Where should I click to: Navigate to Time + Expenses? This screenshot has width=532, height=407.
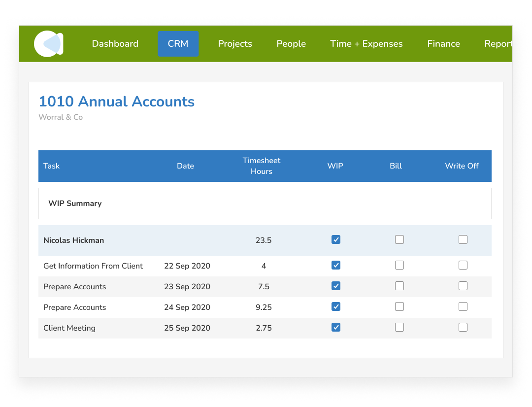click(366, 44)
